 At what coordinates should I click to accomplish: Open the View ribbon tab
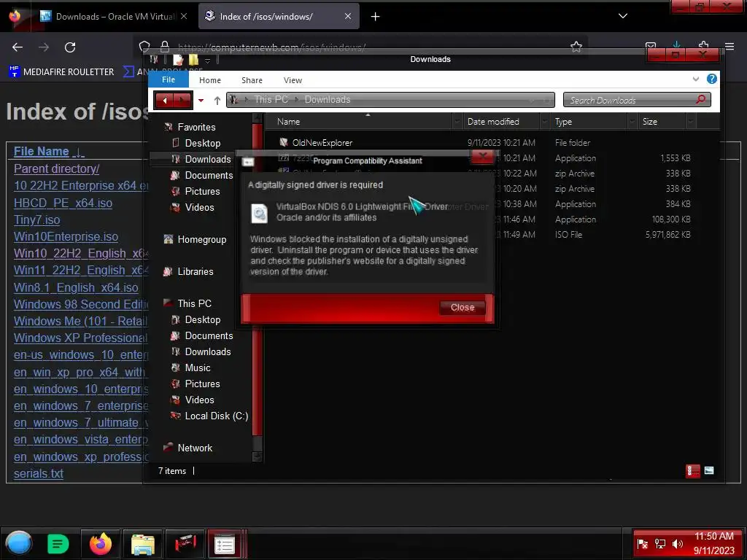[293, 80]
